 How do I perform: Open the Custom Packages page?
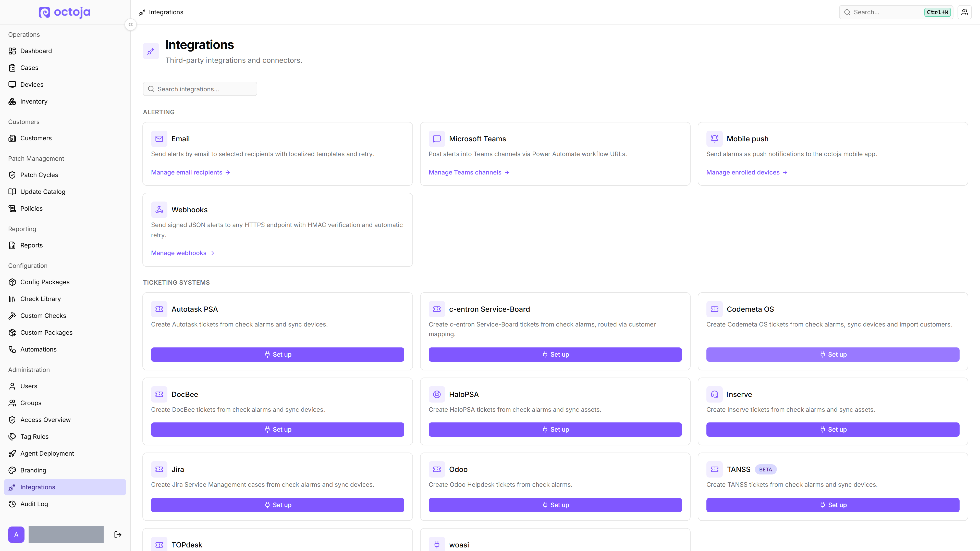pyautogui.click(x=65, y=332)
